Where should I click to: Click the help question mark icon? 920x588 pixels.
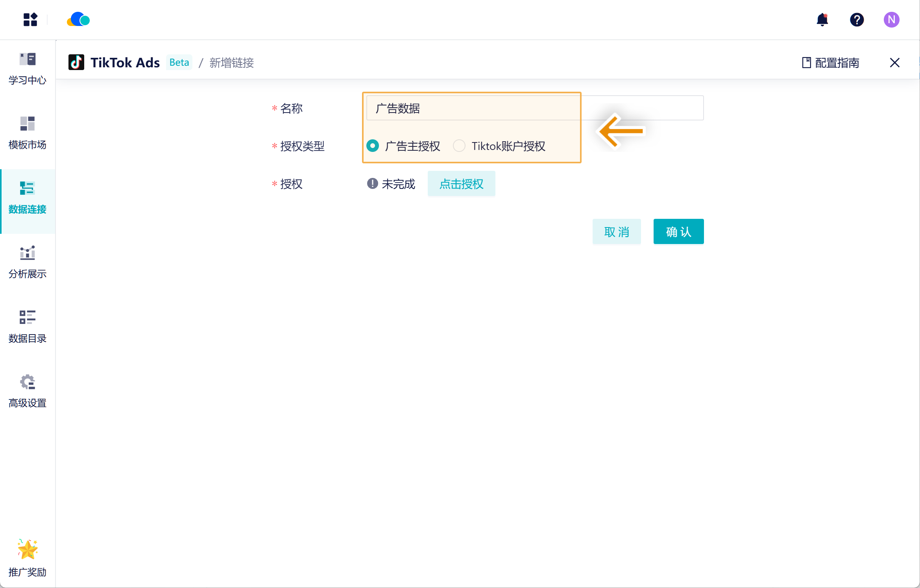[857, 20]
